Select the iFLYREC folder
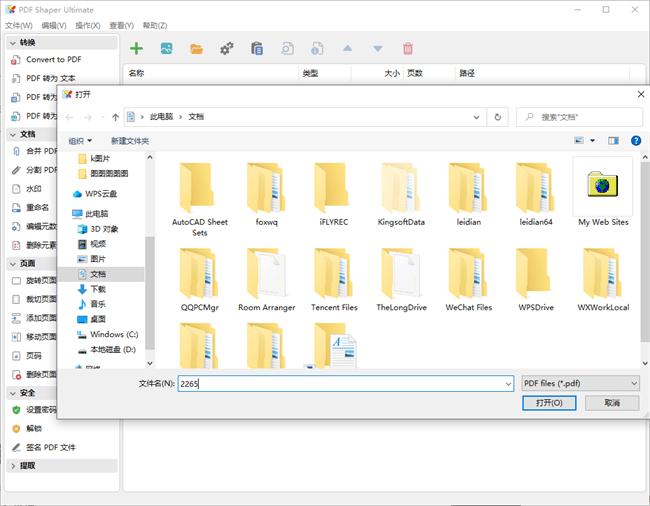 click(334, 194)
